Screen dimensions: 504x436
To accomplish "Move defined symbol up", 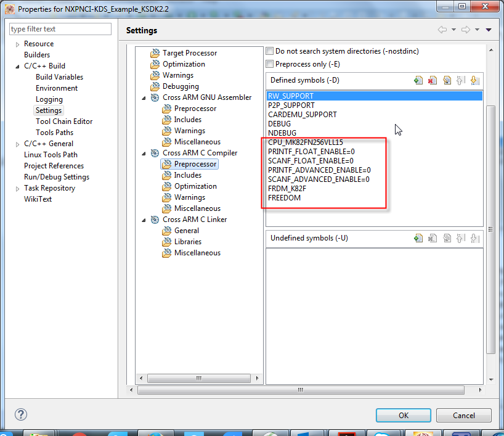I will click(461, 80).
